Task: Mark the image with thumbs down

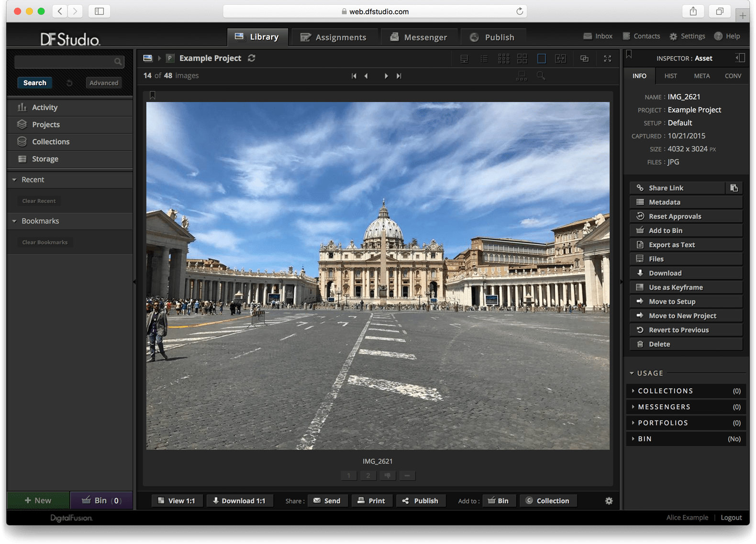Action: 388,476
